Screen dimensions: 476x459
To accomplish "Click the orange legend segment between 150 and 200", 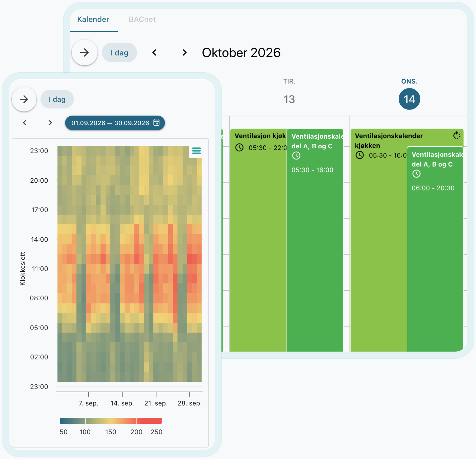I will coord(124,421).
